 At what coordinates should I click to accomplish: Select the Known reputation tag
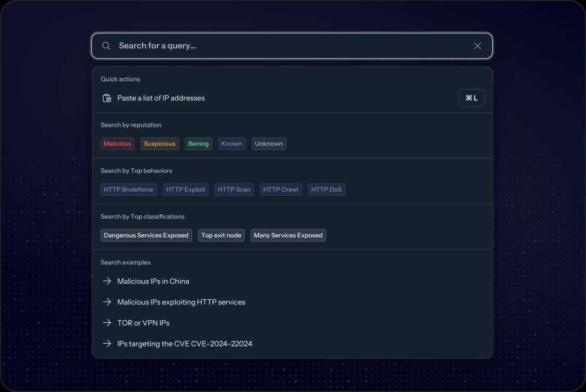(231, 144)
